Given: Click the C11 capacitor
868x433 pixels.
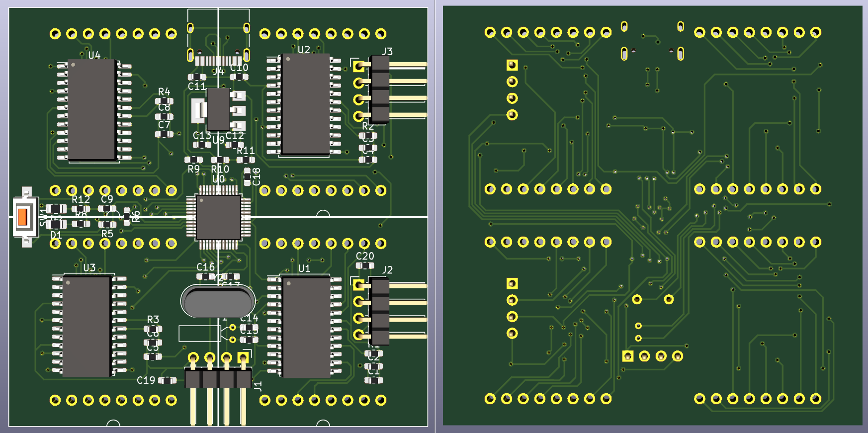Looking at the screenshot, I should [197, 77].
